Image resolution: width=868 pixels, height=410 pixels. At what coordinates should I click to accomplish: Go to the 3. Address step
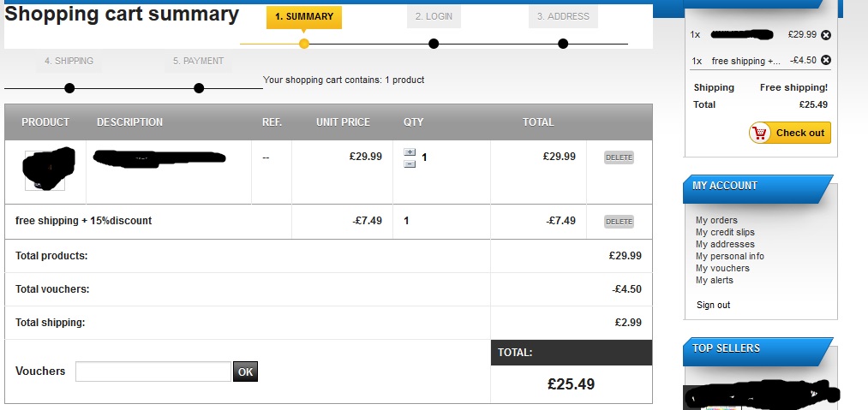(563, 17)
